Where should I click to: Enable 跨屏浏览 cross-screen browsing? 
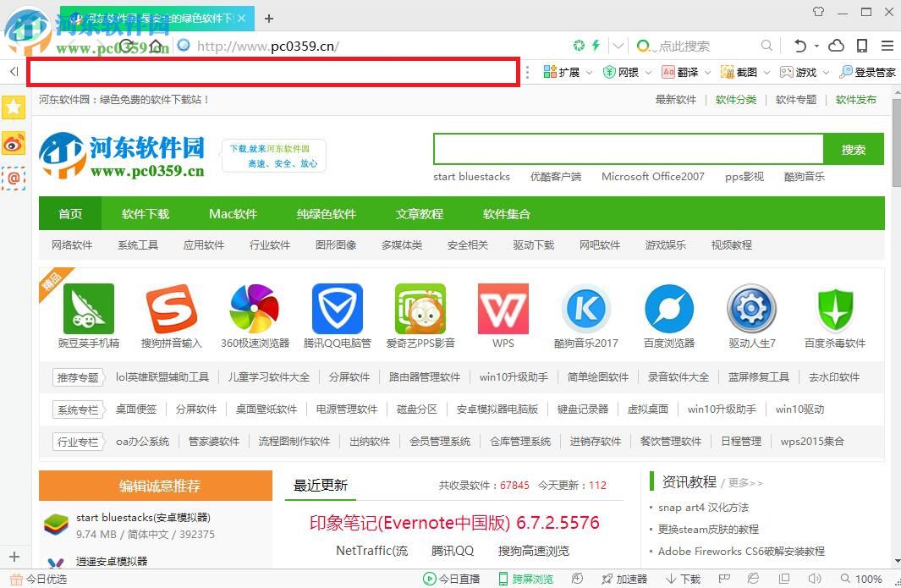click(x=525, y=580)
